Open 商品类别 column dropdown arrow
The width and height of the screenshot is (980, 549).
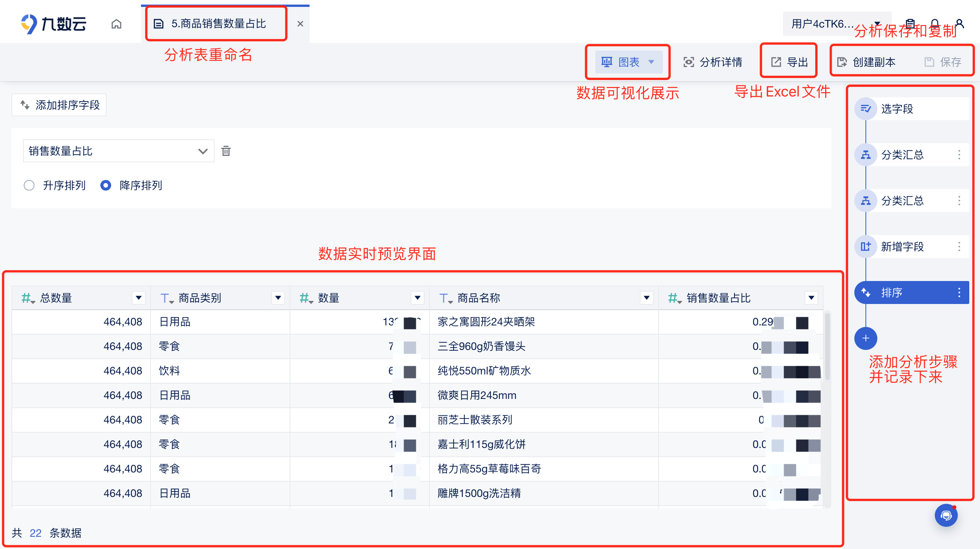[278, 298]
